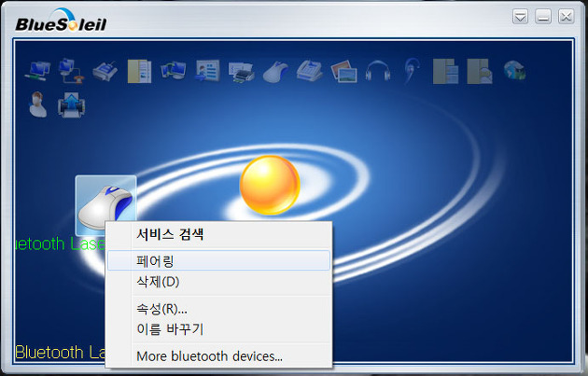
Task: Click the Fax machine telephone icon
Action: coord(310,71)
